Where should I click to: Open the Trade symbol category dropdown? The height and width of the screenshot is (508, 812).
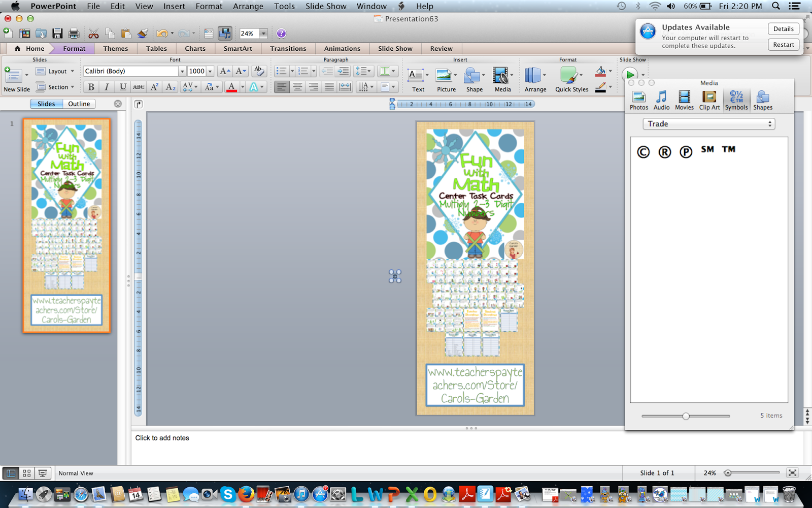coord(709,124)
